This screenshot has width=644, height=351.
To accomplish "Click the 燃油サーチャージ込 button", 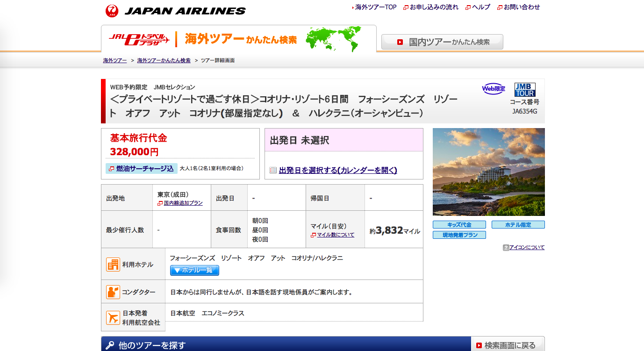I will point(142,169).
